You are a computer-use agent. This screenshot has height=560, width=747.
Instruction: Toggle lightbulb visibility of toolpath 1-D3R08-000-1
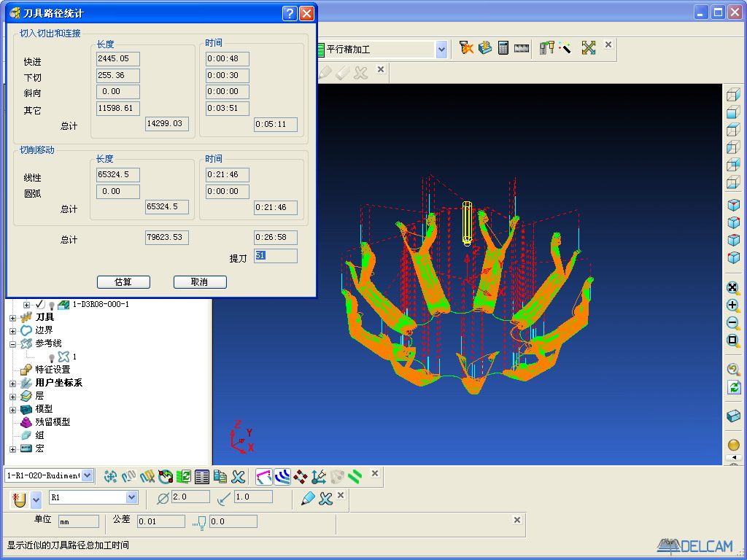click(52, 306)
